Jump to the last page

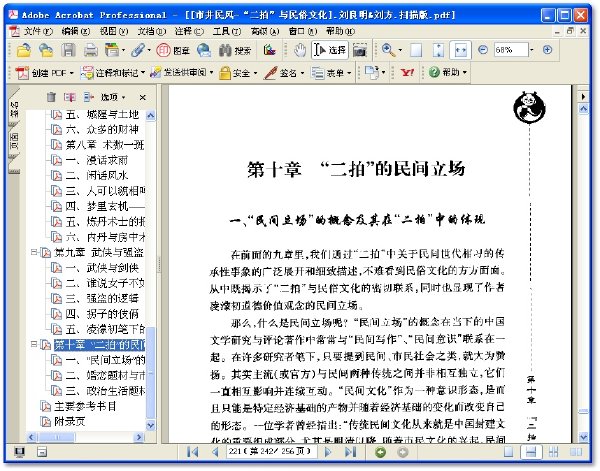[350, 452]
